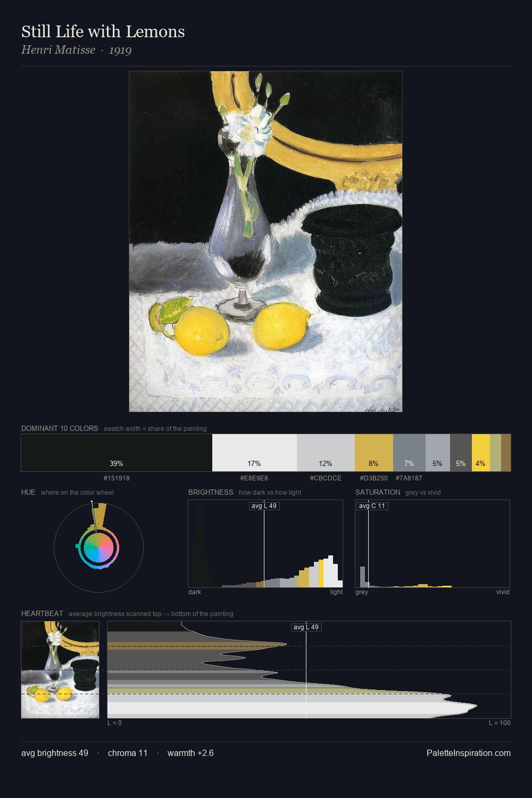The image size is (532, 798).
Task: Click the 'dark' axis label
Action: [x=195, y=592]
